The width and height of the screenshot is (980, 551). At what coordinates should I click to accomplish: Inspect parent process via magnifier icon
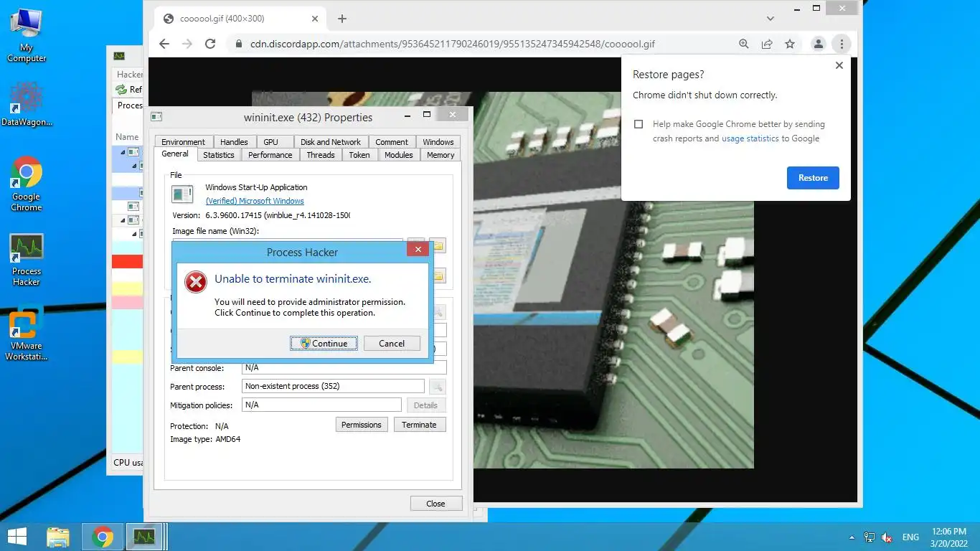(437, 387)
